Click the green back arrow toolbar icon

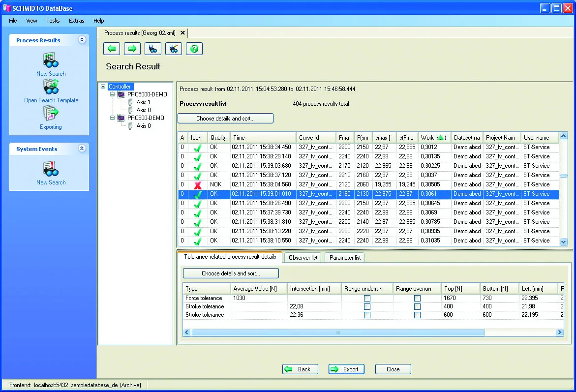[x=112, y=49]
